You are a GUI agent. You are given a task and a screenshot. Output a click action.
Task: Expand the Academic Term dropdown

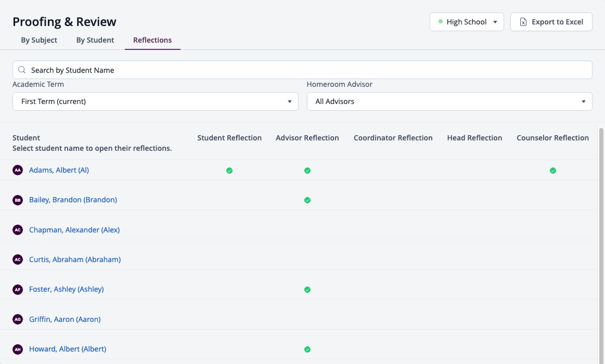156,101
